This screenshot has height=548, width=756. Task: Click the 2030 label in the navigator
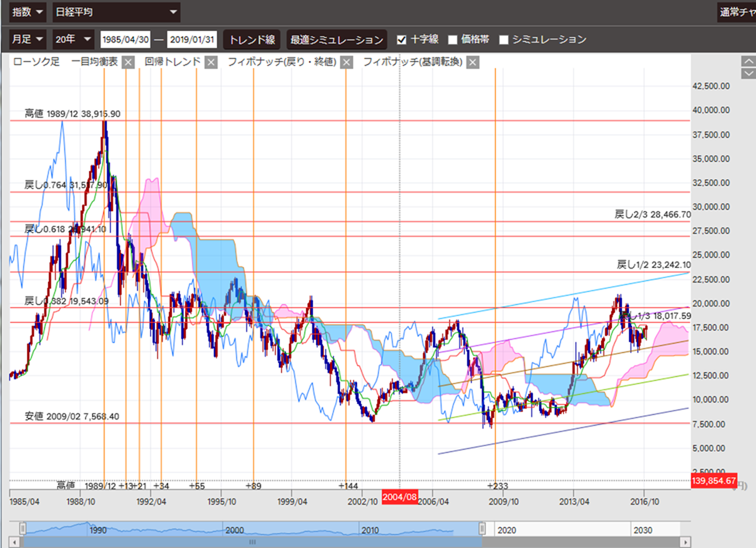click(643, 530)
